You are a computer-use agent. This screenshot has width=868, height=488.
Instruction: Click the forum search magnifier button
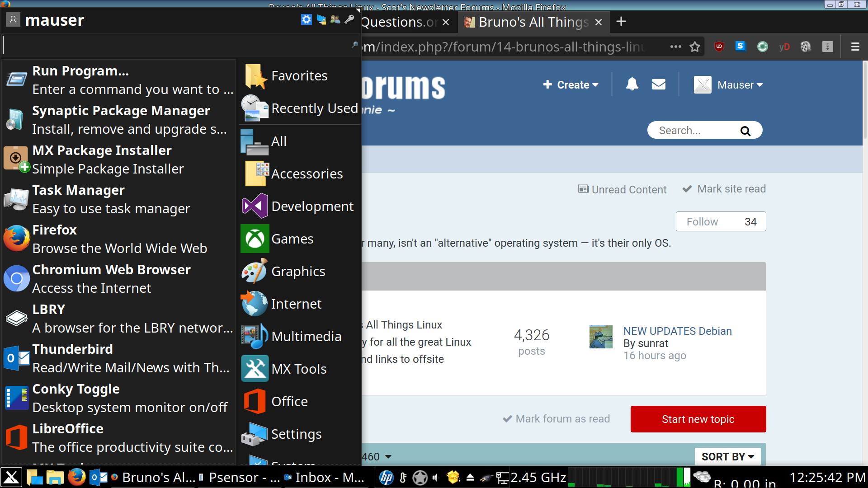(x=745, y=131)
